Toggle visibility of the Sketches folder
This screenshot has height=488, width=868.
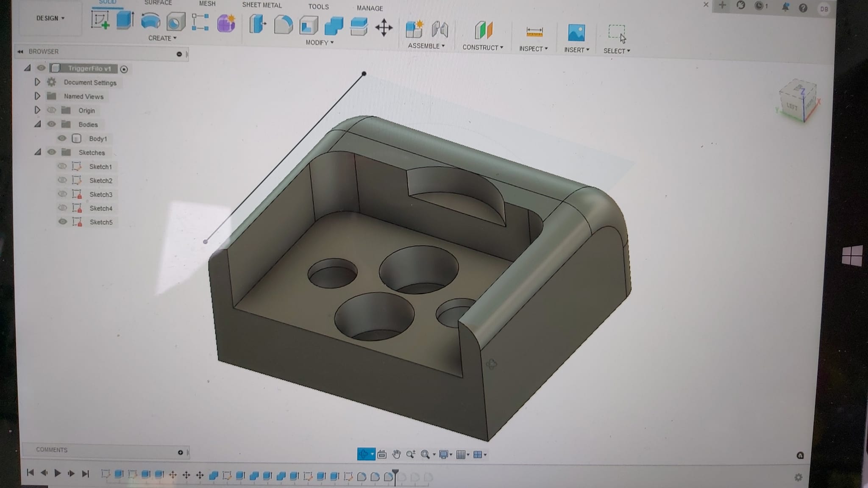click(52, 152)
